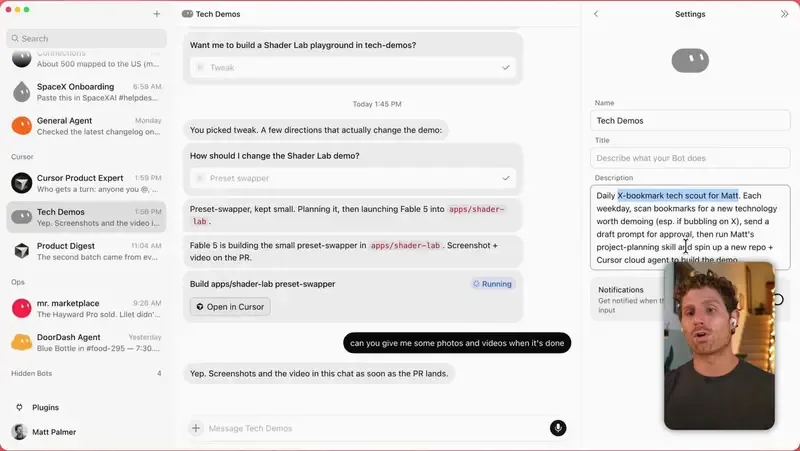This screenshot has height=451, width=800.
Task: Click the Matt Palmer profile picture
Action: coord(19,432)
